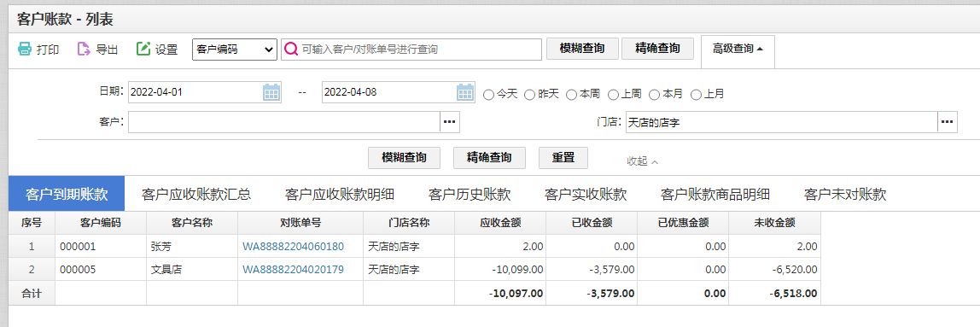Open store picker ellipsis button
Viewport: 980px width, 327px height.
click(948, 122)
